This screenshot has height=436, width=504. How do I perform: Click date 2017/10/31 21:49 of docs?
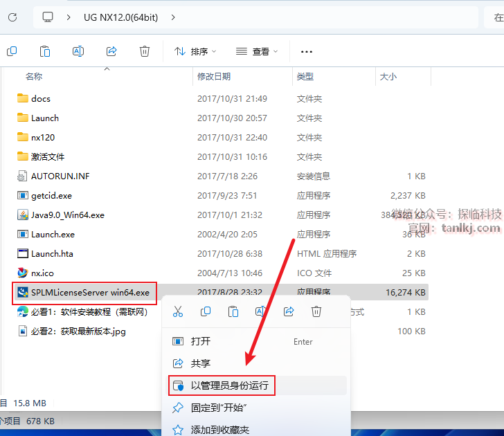click(x=232, y=99)
